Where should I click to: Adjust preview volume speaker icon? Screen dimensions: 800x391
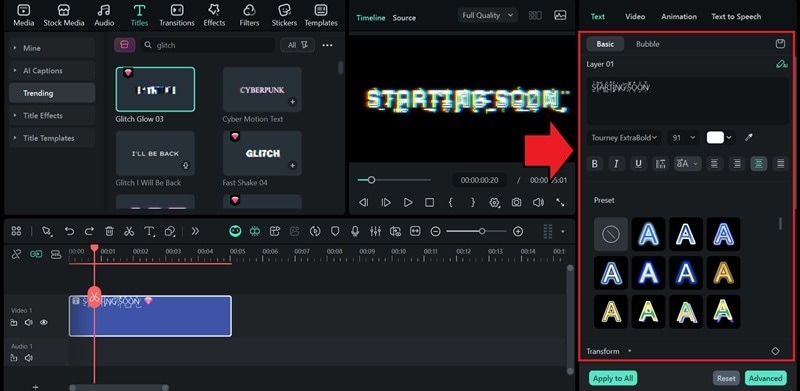tap(538, 203)
